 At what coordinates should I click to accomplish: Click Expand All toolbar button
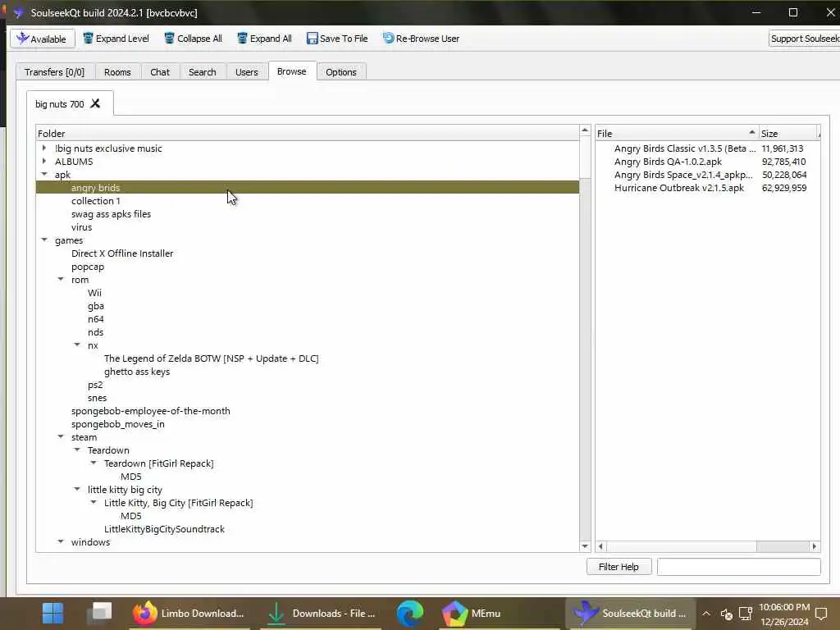(x=265, y=39)
